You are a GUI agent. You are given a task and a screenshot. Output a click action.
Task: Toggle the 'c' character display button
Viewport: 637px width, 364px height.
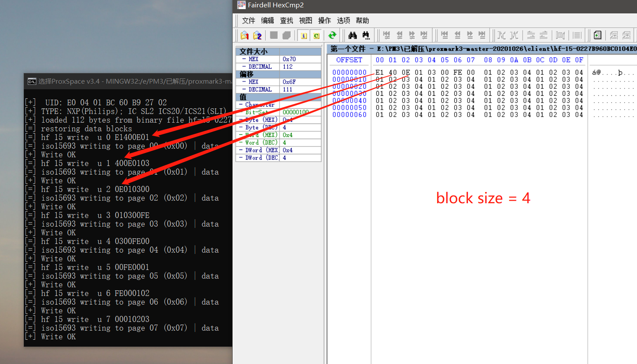click(316, 35)
